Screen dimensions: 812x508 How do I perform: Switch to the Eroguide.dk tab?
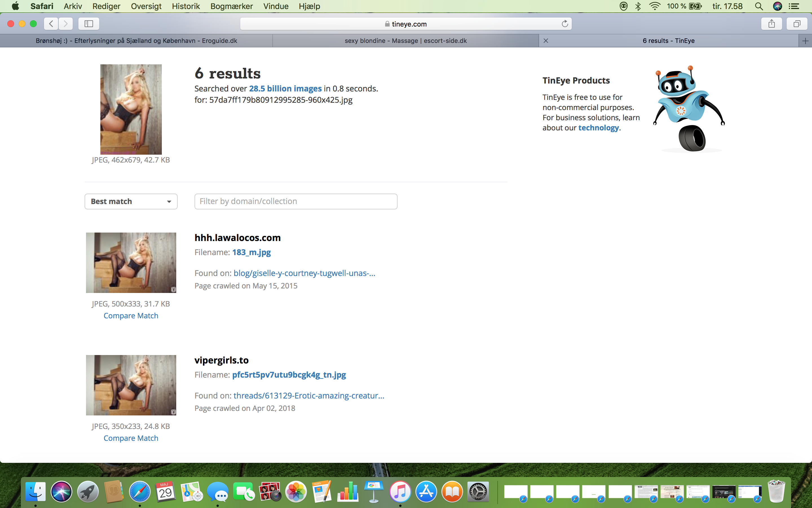136,41
